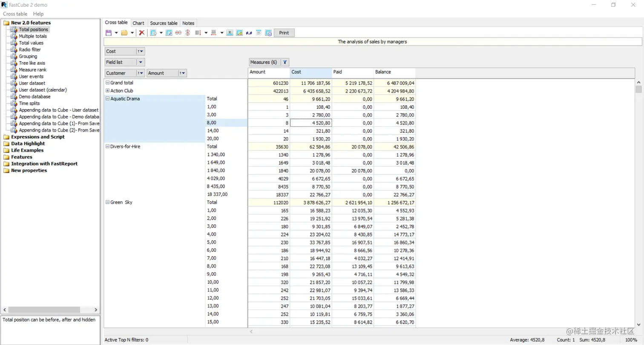
Task: Collapse the Aquatic Drama group
Action: (x=107, y=98)
